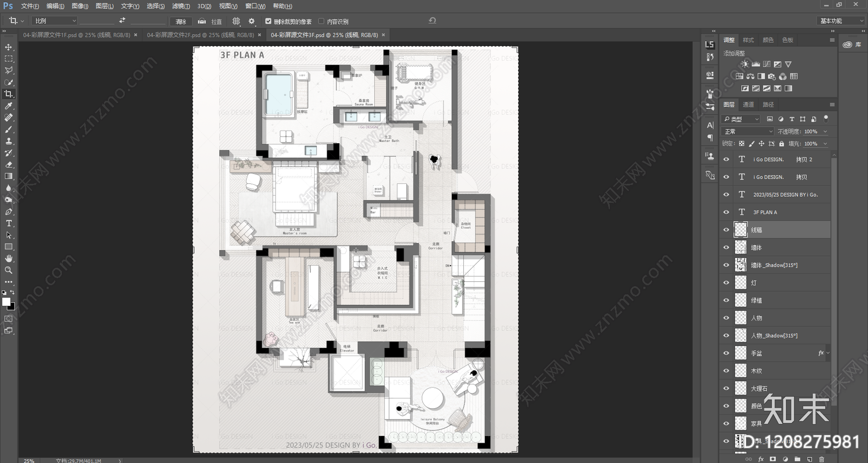Image resolution: width=868 pixels, height=463 pixels.
Task: Select the Pen tool
Action: (x=9, y=211)
